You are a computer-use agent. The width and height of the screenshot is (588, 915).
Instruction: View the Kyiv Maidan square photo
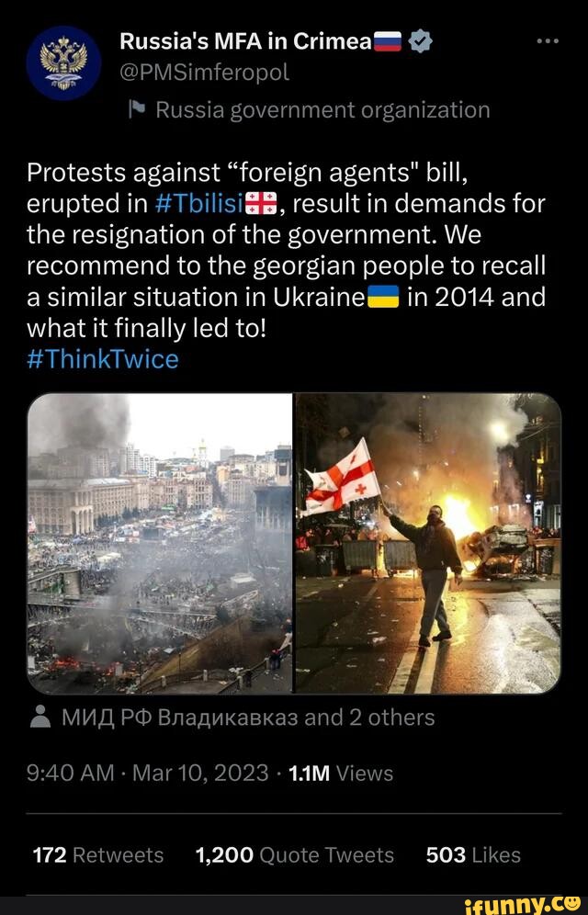pyautogui.click(x=160, y=543)
